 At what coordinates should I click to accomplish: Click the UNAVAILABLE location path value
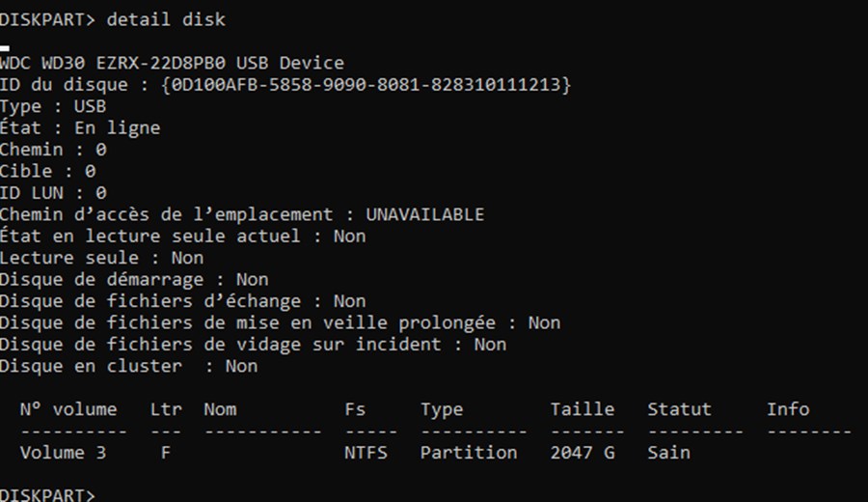point(424,214)
